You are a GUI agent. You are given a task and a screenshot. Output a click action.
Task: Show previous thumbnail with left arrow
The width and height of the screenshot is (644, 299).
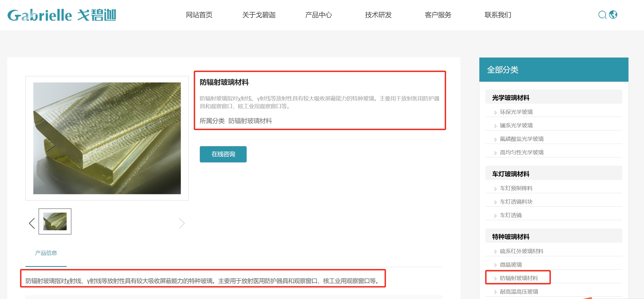click(32, 223)
